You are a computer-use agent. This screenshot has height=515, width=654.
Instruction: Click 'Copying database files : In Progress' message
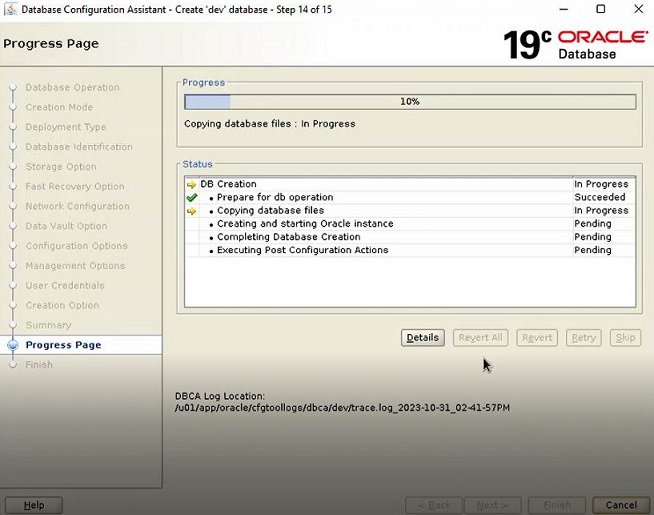[270, 124]
